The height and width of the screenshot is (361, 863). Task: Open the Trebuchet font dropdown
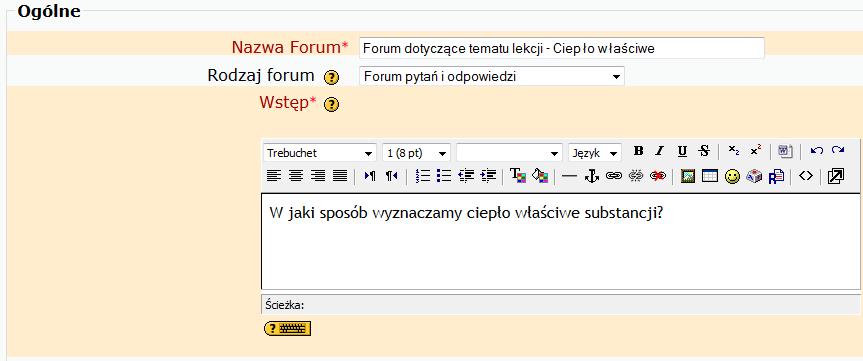click(320, 152)
